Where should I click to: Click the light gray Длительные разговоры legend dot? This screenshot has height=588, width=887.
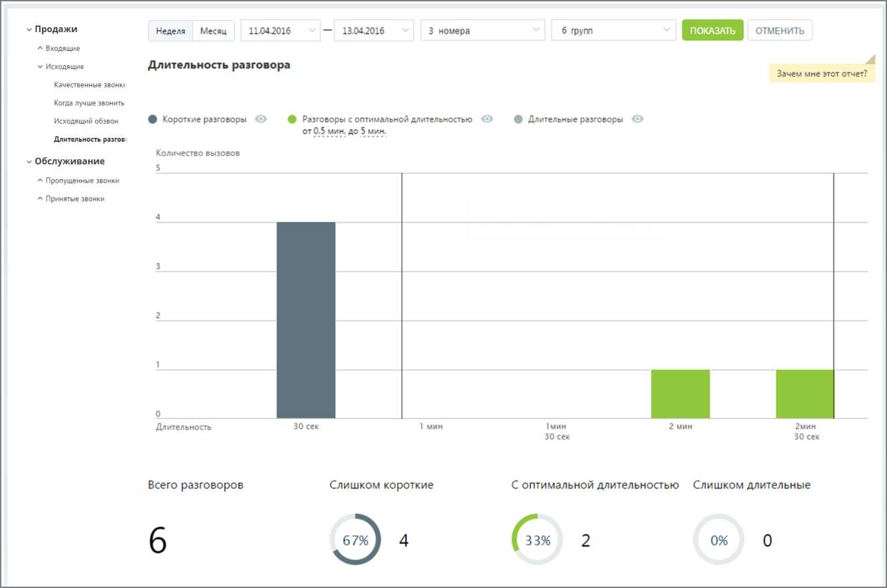tap(517, 119)
